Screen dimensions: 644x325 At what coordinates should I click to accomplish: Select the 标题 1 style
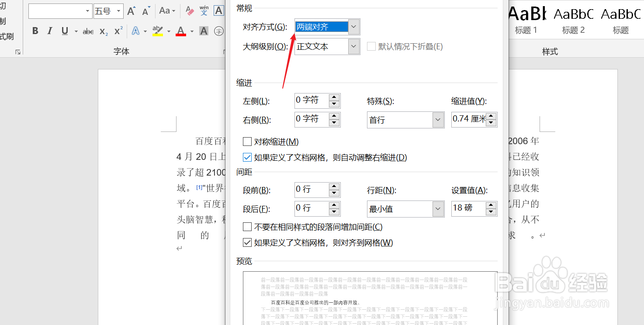tap(526, 21)
